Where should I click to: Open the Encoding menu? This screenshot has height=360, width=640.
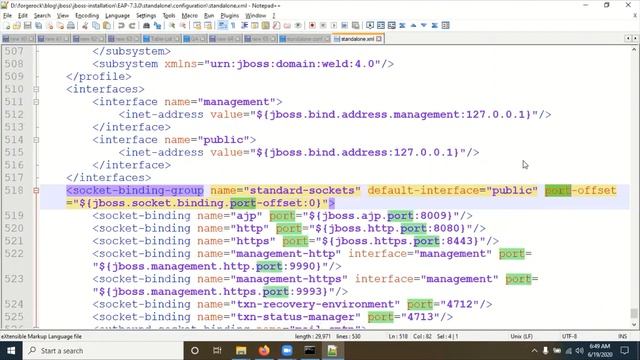click(87, 16)
